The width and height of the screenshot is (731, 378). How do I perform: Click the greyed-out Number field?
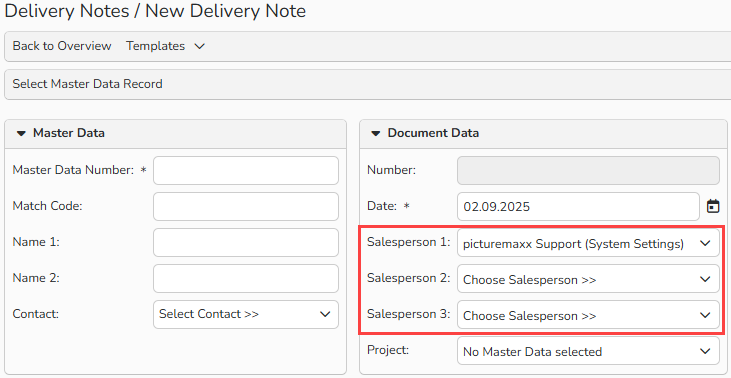click(x=588, y=171)
